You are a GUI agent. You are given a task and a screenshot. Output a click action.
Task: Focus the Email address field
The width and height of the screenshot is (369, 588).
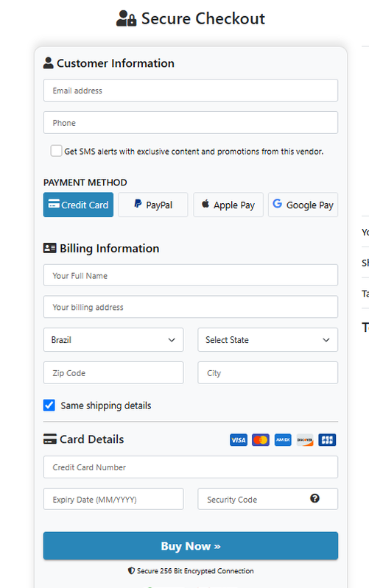click(x=191, y=91)
